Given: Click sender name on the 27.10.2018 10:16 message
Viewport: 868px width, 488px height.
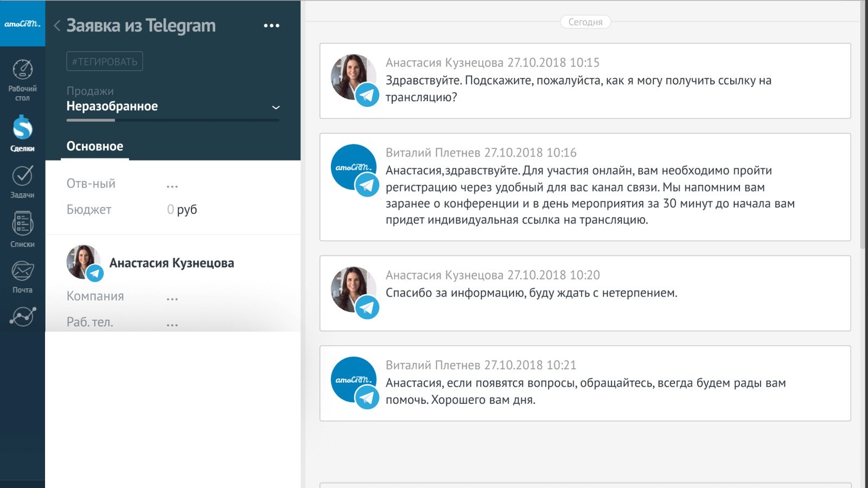Looking at the screenshot, I should point(433,153).
